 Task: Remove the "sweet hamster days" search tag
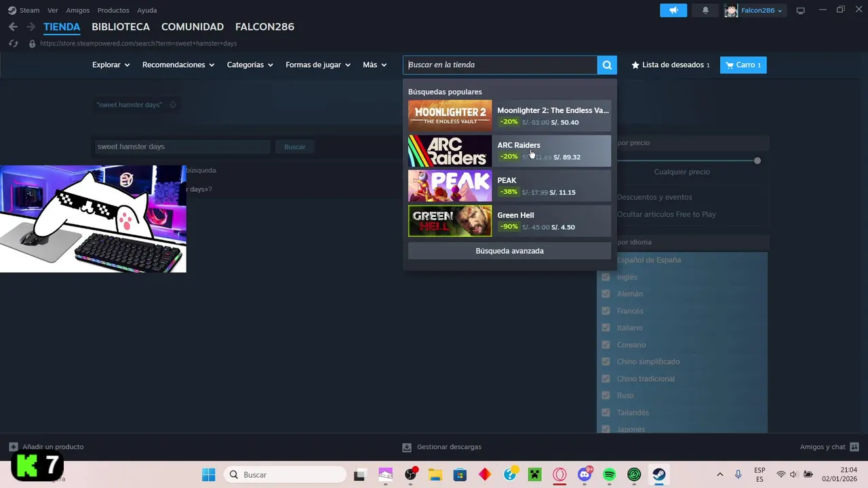click(173, 105)
